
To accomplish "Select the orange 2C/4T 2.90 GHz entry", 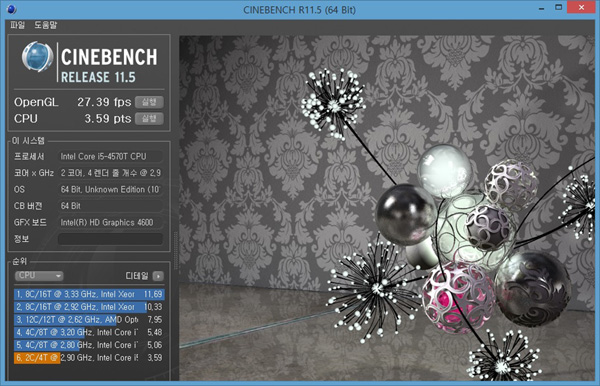I will [x=90, y=358].
